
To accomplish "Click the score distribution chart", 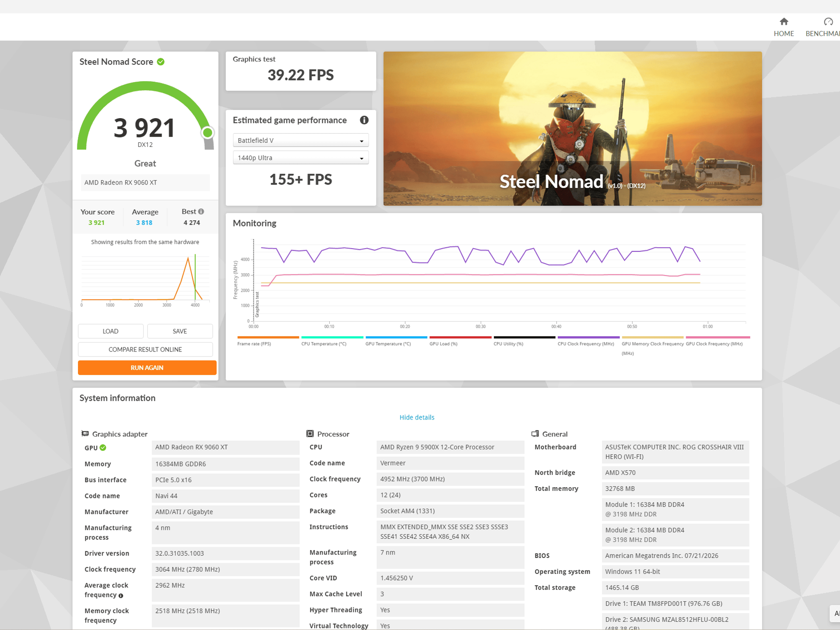I will (145, 280).
